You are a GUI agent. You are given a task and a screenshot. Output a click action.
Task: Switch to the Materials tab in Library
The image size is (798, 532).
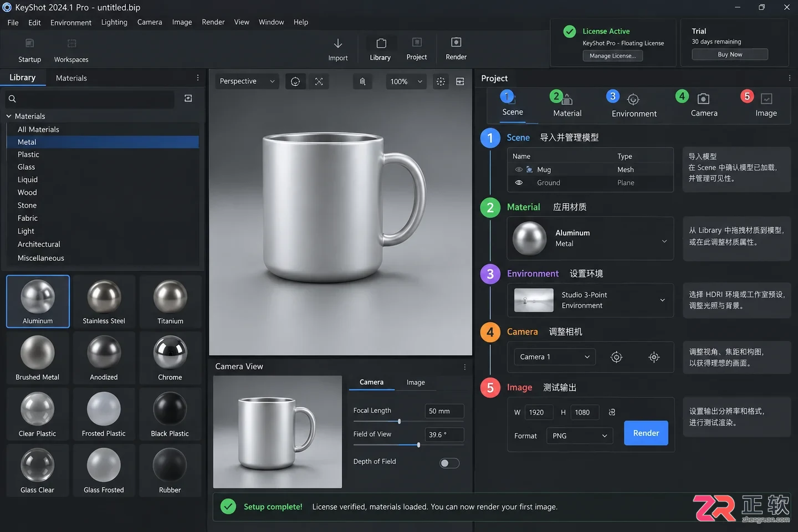pos(71,78)
